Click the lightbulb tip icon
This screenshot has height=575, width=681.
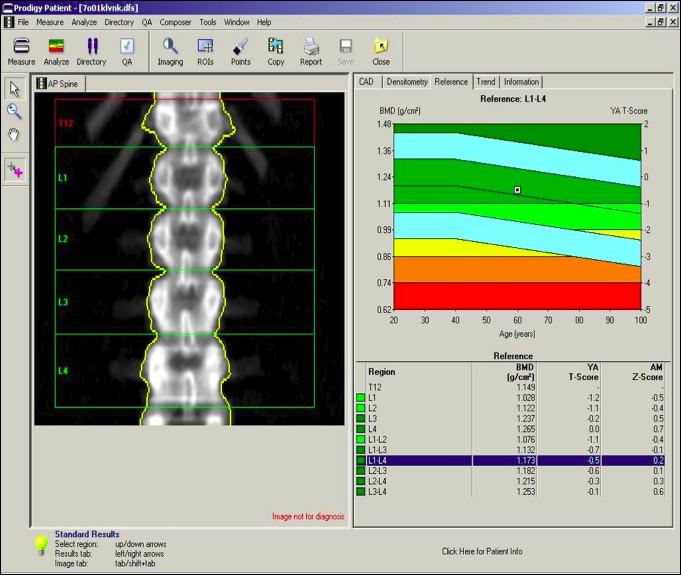[x=41, y=545]
